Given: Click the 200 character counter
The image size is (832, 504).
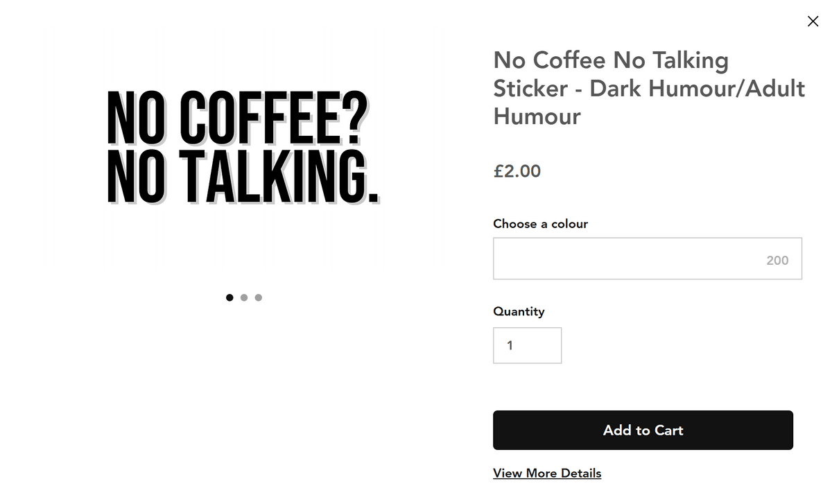Looking at the screenshot, I should (777, 261).
